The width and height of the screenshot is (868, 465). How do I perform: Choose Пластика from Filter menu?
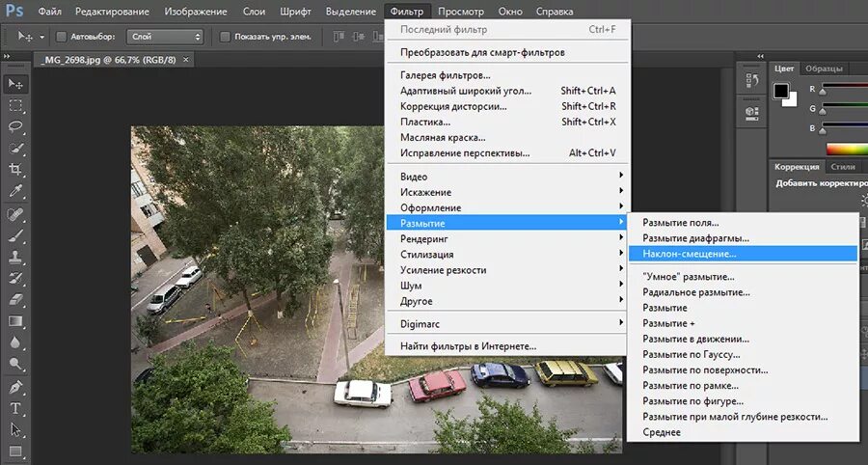(507, 122)
